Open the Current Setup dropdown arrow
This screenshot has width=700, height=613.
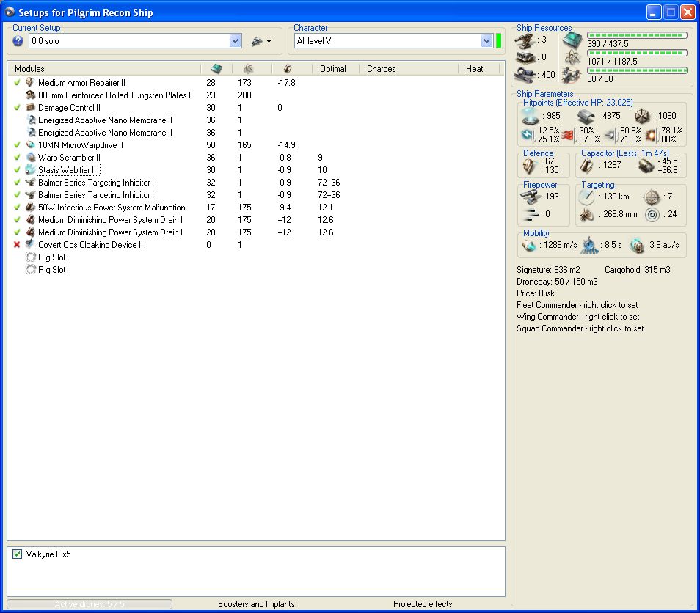point(236,41)
